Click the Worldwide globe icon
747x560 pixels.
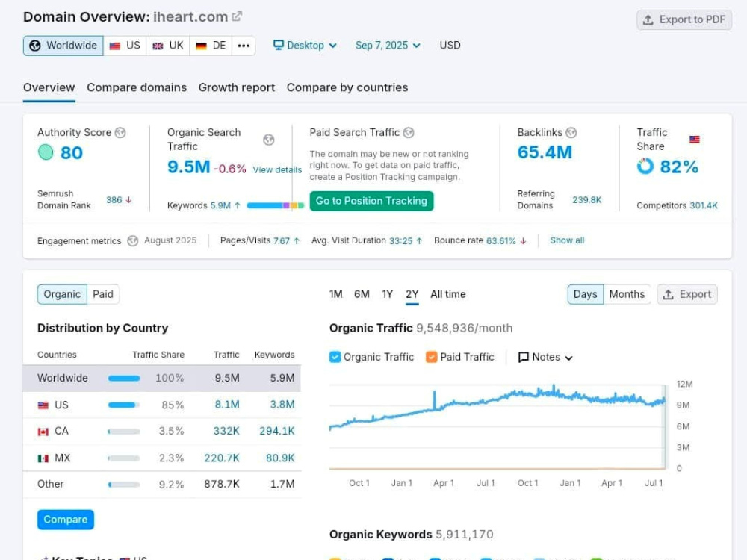tap(35, 46)
